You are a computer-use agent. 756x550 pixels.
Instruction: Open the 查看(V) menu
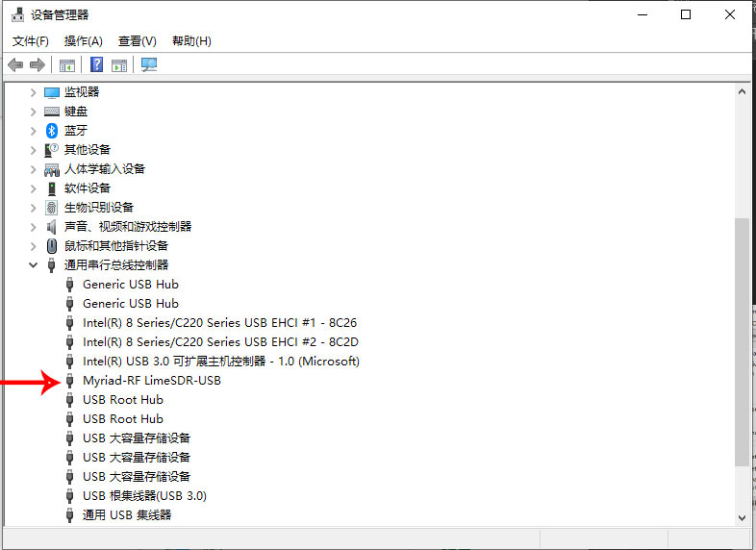tap(138, 41)
